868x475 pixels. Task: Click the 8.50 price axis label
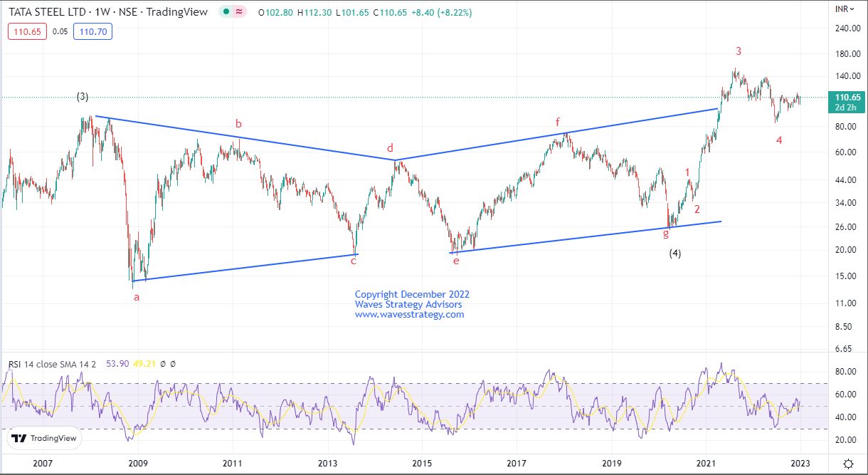tap(842, 327)
